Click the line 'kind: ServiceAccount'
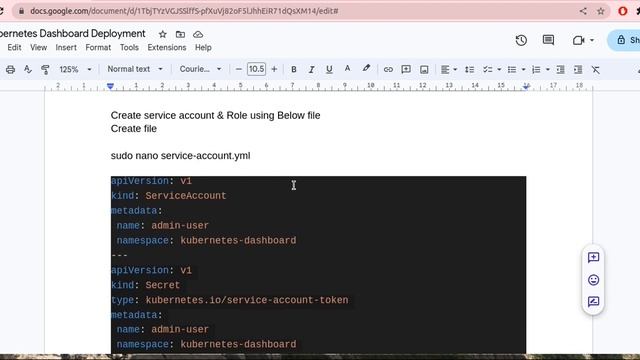Image resolution: width=640 pixels, height=360 pixels. point(169,196)
